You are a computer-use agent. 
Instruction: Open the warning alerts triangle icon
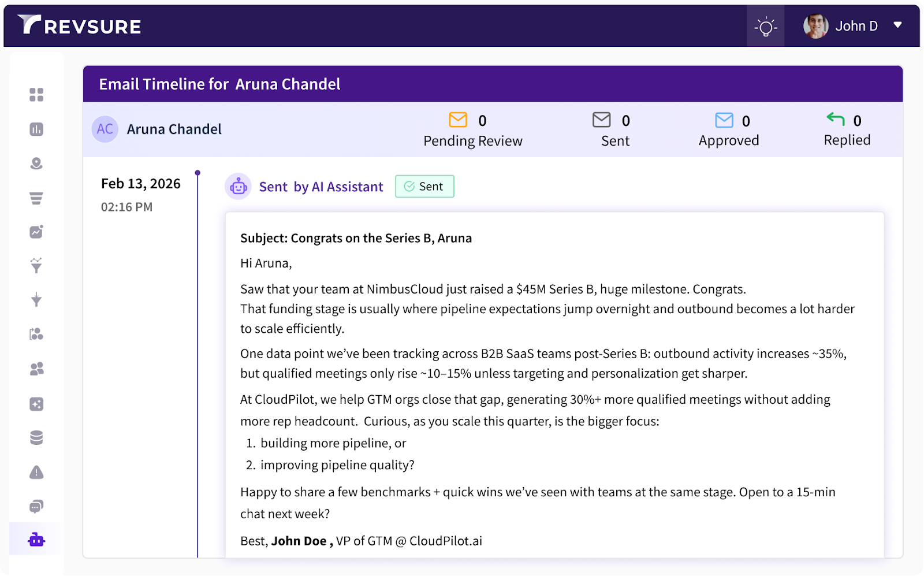tap(36, 472)
